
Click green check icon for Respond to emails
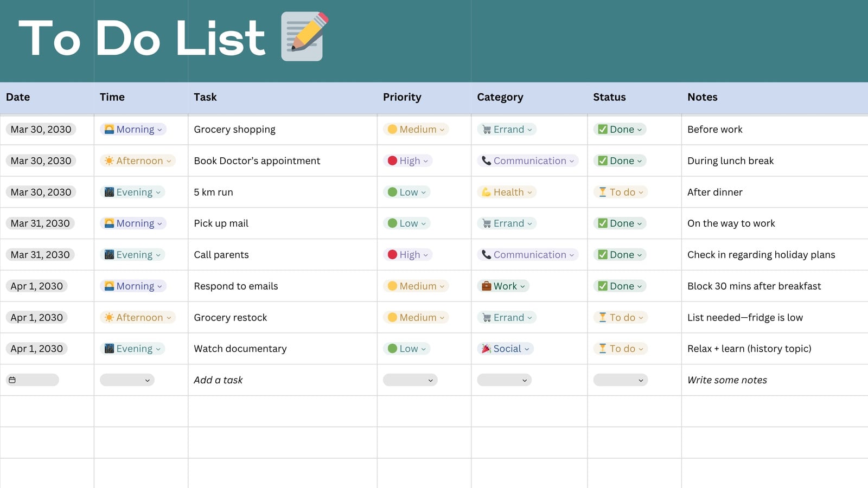point(603,286)
